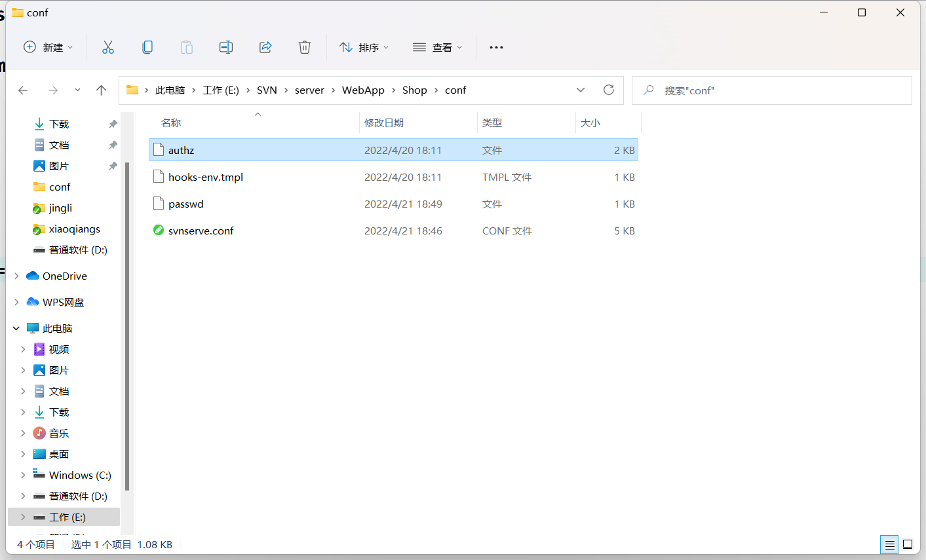The width and height of the screenshot is (926, 560).
Task: Click the Copy icon in toolbar
Action: pos(147,47)
